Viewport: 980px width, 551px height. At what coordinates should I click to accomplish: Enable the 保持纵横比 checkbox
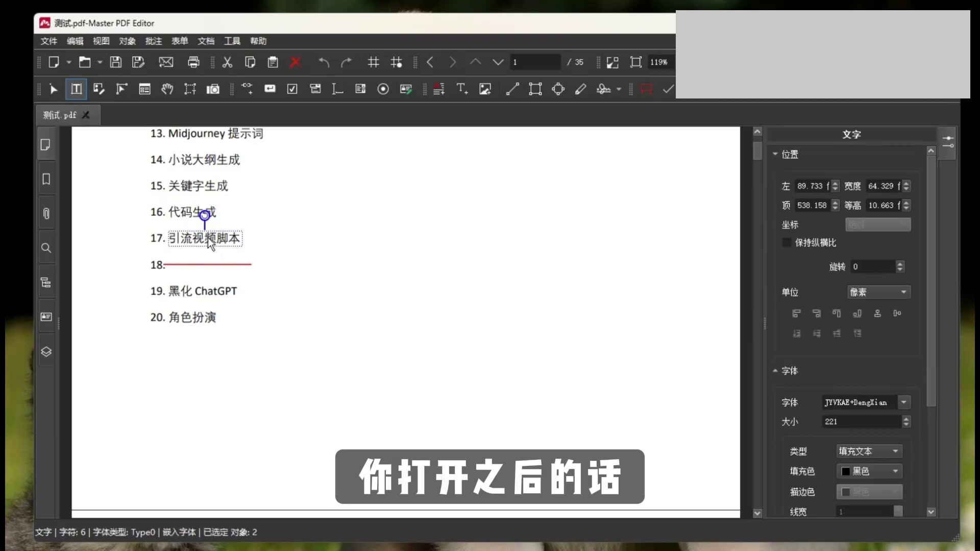786,243
